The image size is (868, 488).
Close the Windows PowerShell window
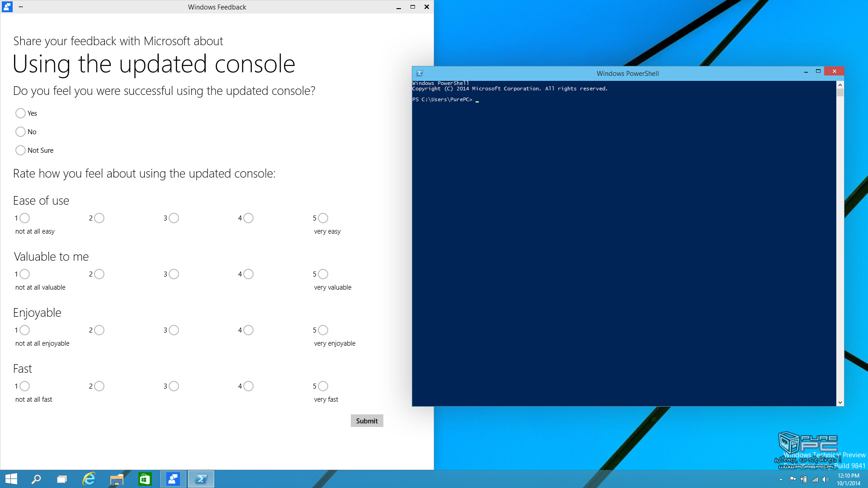[834, 71]
